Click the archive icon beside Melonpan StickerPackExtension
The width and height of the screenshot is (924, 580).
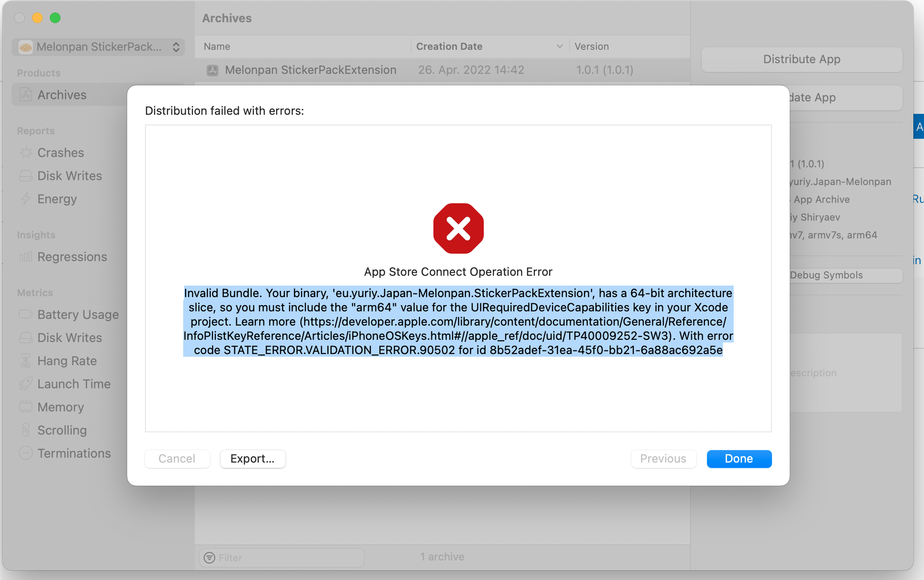click(213, 70)
